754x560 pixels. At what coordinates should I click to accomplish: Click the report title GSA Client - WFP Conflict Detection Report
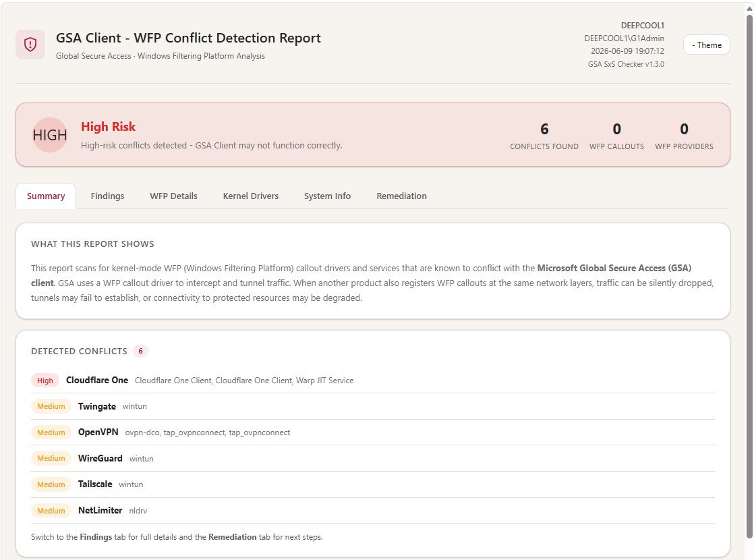(188, 38)
